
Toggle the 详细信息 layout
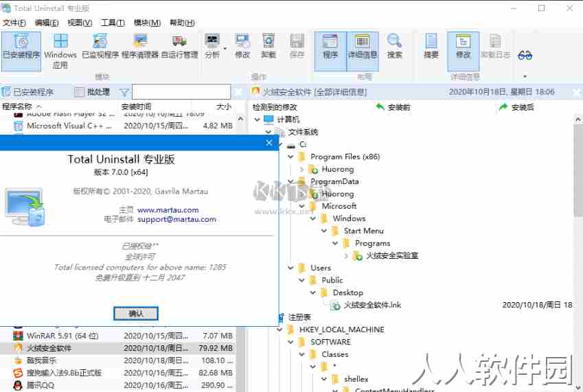click(x=363, y=51)
